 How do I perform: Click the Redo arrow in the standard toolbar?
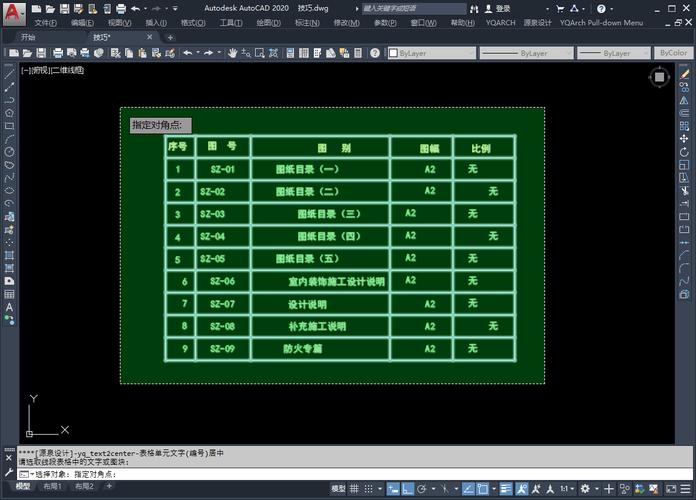(x=208, y=53)
